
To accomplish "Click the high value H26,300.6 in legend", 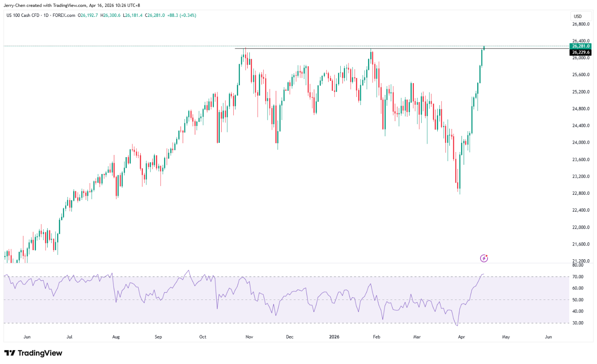I will 110,16.
